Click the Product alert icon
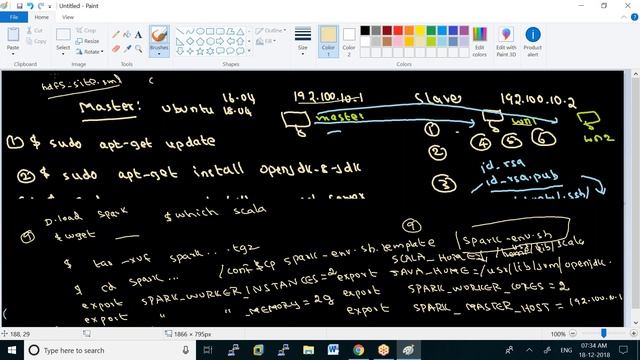This screenshot has height=360, width=640. 533,42
